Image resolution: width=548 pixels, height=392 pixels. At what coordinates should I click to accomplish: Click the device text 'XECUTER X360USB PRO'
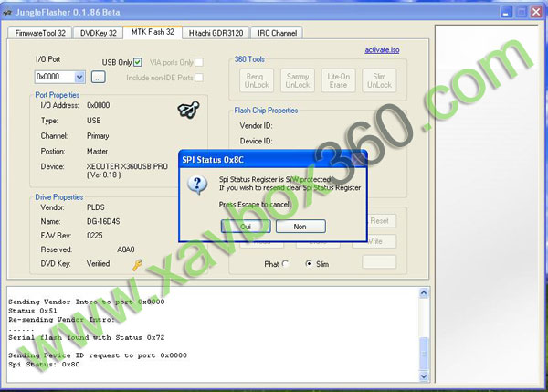click(127, 166)
